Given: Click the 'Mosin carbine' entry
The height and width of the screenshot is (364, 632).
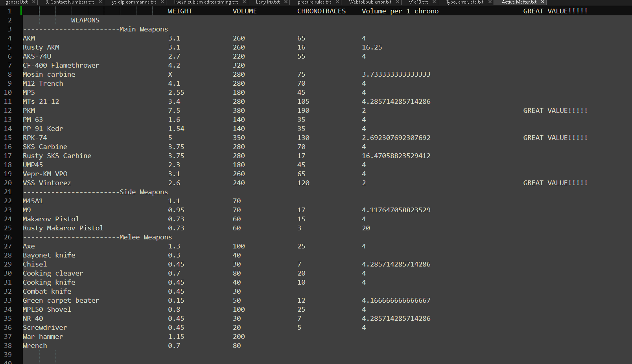Looking at the screenshot, I should (x=49, y=74).
